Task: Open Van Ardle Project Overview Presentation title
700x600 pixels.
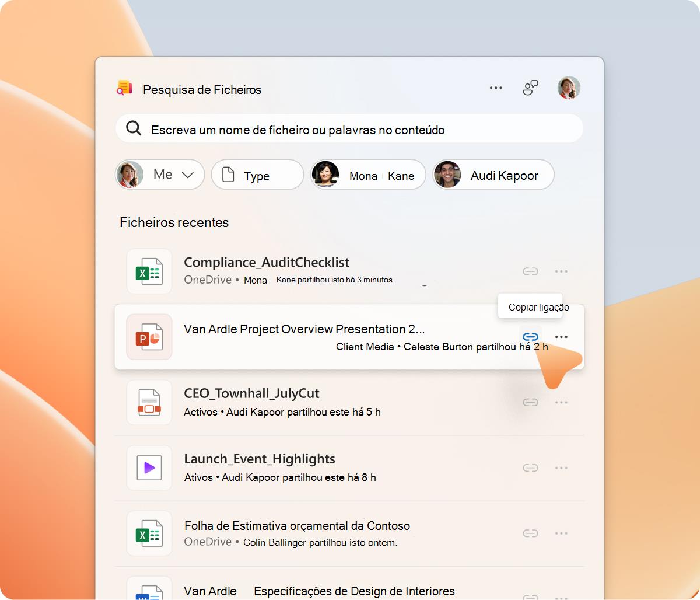Action: [304, 329]
